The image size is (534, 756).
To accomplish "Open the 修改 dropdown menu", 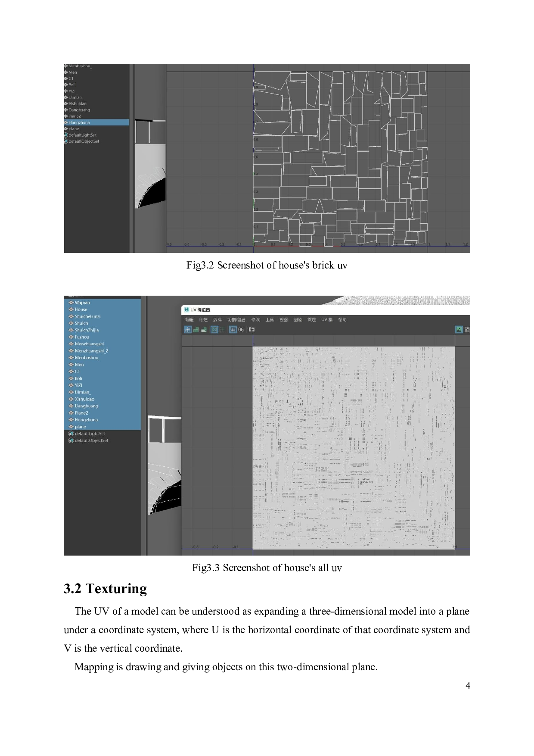I will [x=255, y=320].
